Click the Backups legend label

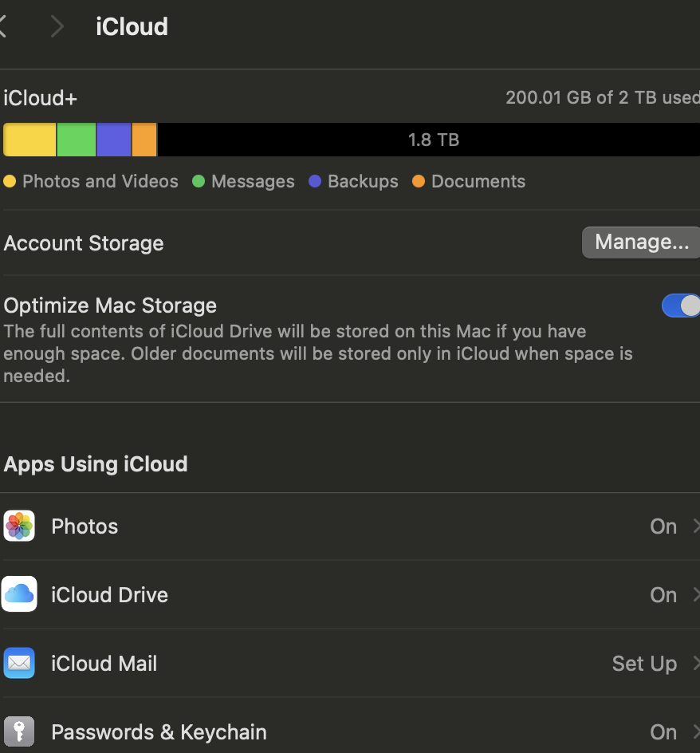point(363,181)
